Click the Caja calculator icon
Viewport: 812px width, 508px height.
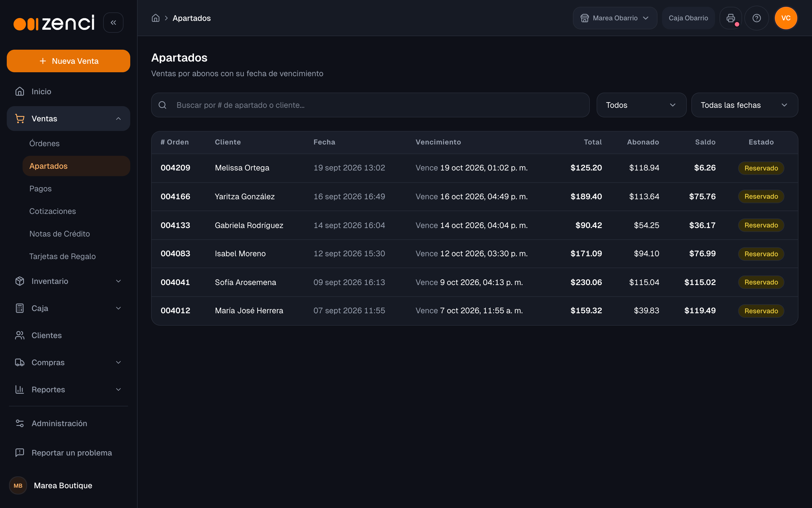pos(20,308)
